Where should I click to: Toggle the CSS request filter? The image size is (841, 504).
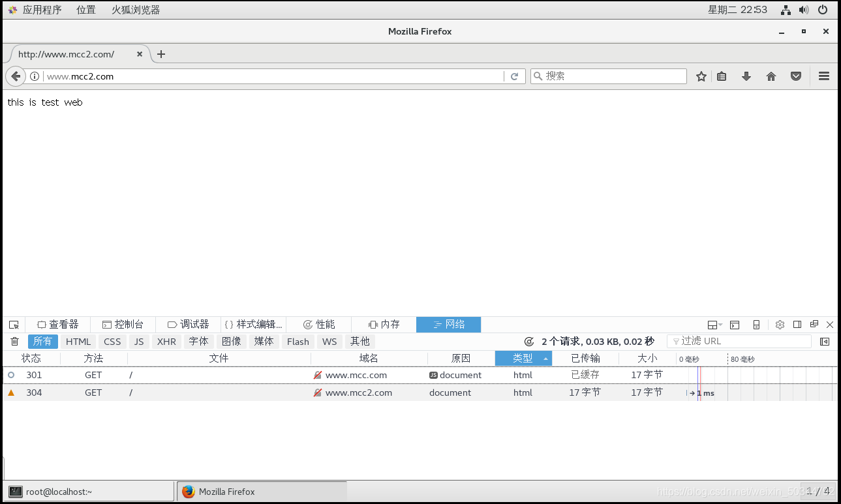[112, 342]
